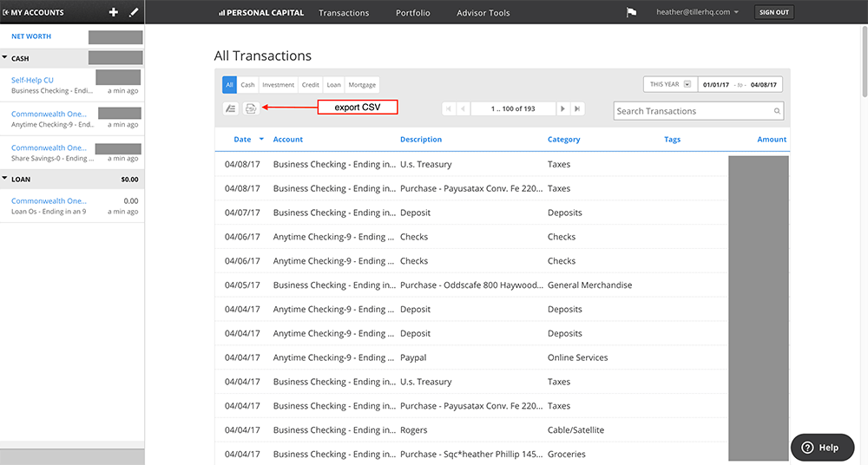Viewport: 868px width, 465px height.
Task: Toggle the Date column sort arrow
Action: coord(261,140)
